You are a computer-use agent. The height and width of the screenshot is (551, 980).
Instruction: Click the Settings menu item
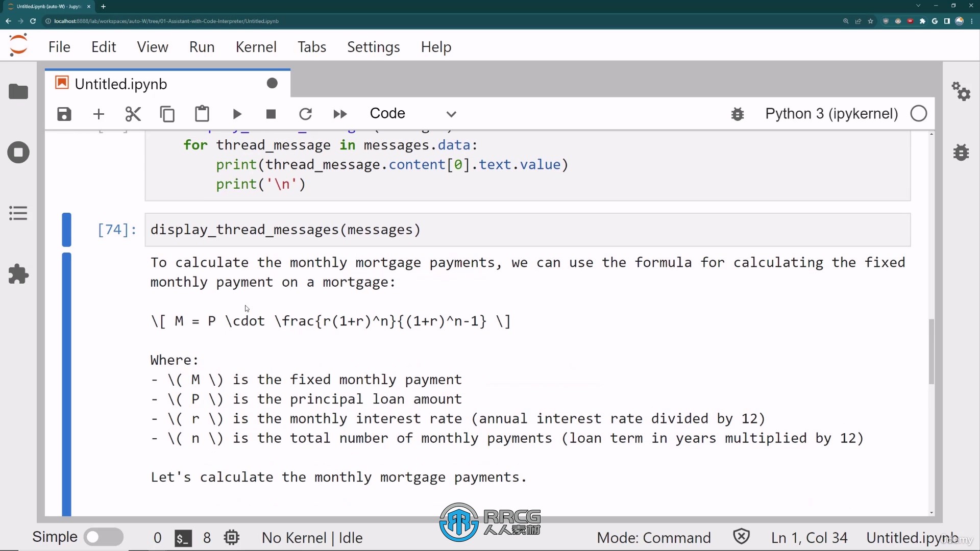pos(373,46)
